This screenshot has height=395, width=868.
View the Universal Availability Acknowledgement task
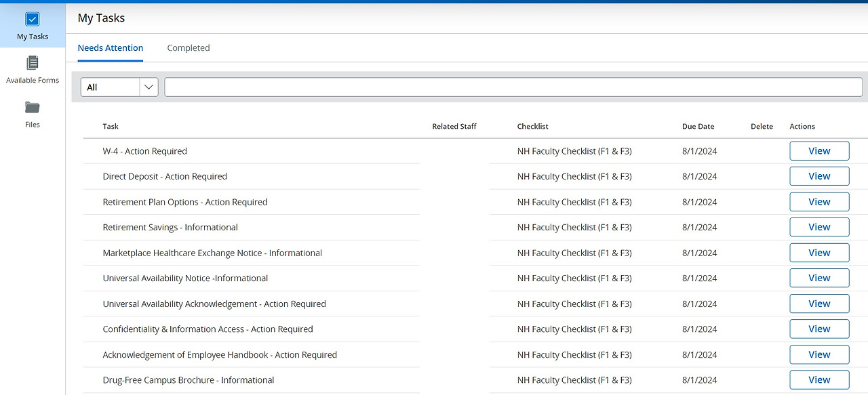[819, 304]
